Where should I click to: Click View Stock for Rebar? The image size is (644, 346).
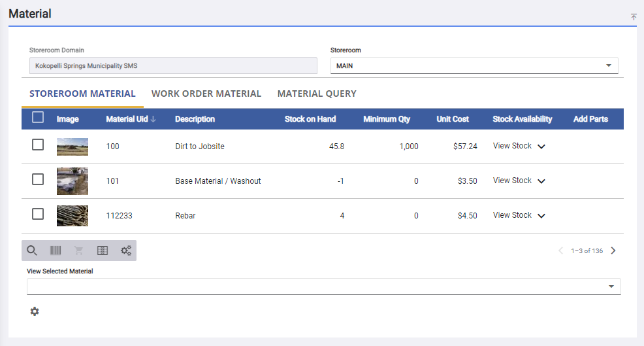tap(513, 215)
